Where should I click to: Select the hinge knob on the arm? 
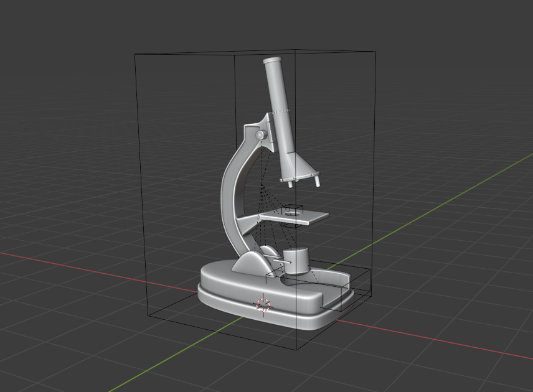pyautogui.click(x=259, y=135)
